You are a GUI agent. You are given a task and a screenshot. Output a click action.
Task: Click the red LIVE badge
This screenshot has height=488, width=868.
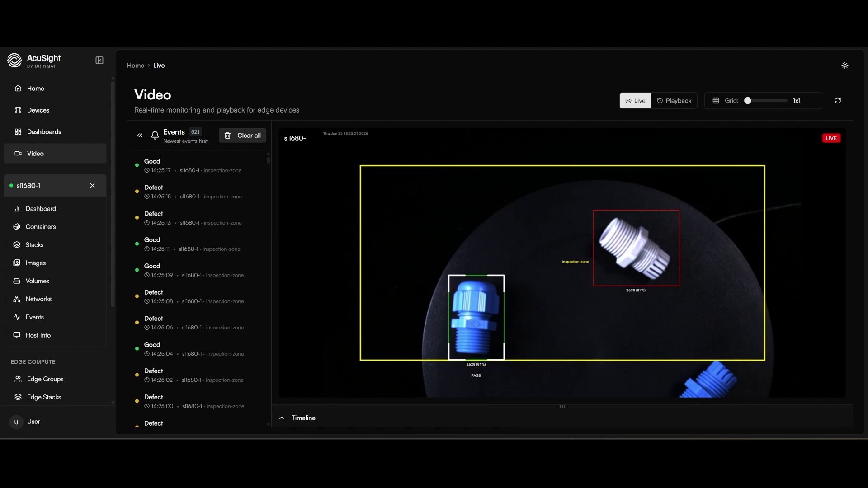pyautogui.click(x=831, y=138)
